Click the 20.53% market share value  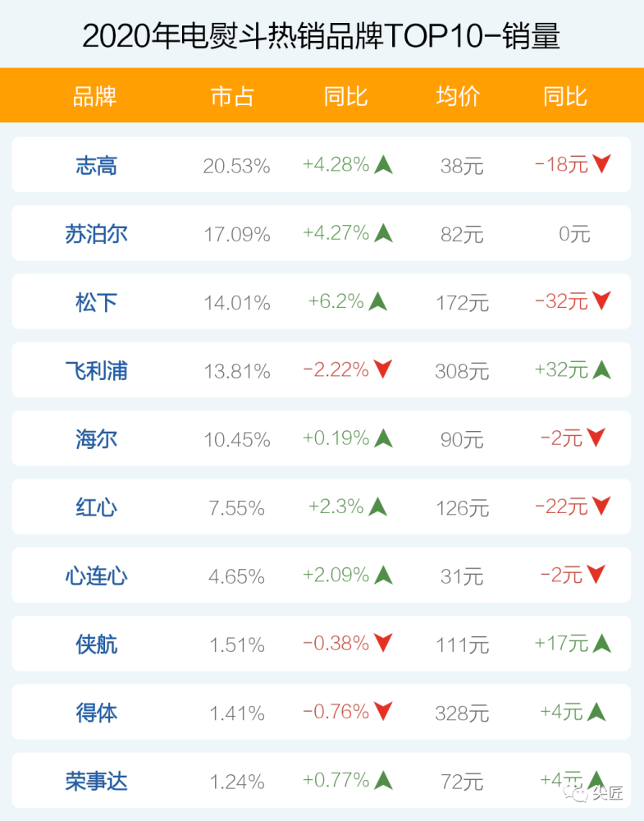[236, 166]
